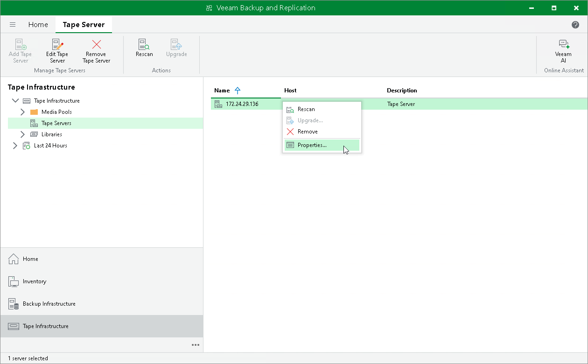The width and height of the screenshot is (588, 364).
Task: Open the hamburger main menu icon
Action: click(x=13, y=25)
